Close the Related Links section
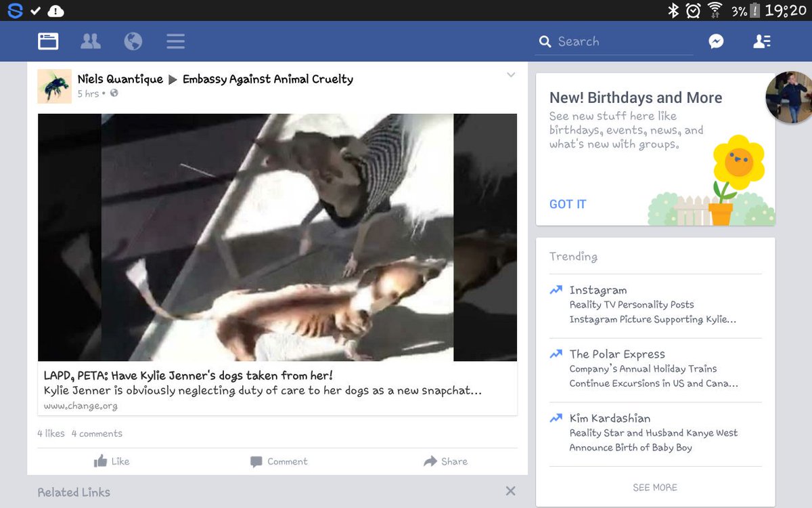This screenshot has width=812, height=508. click(x=510, y=491)
